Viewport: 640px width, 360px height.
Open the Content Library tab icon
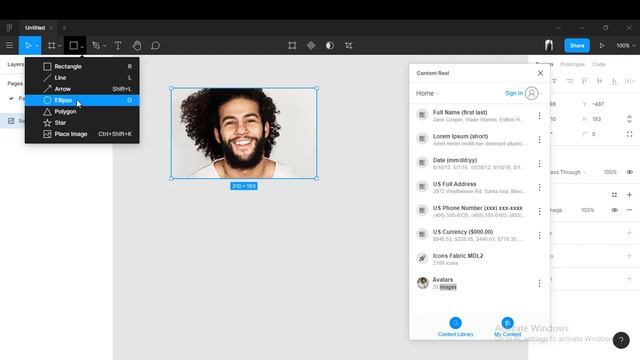point(456,323)
